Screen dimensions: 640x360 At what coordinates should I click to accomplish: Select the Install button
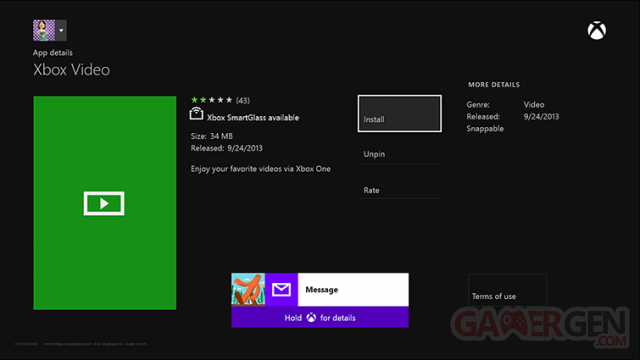pyautogui.click(x=400, y=113)
